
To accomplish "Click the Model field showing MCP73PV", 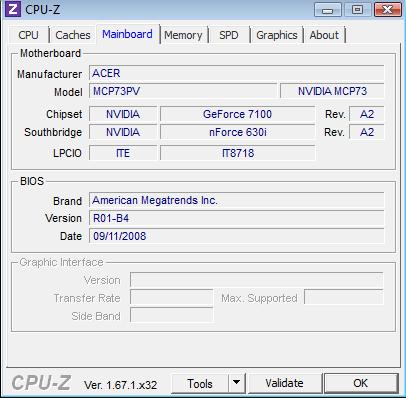I will 183,91.
